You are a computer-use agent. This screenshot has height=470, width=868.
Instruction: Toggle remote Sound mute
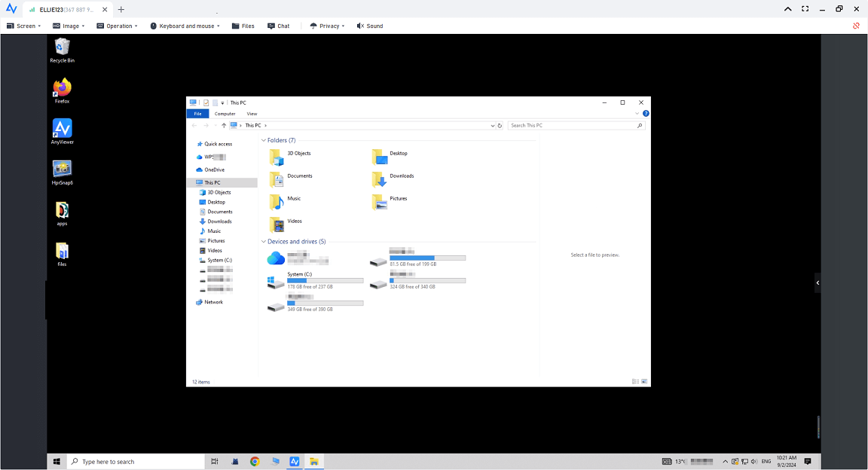coord(370,26)
